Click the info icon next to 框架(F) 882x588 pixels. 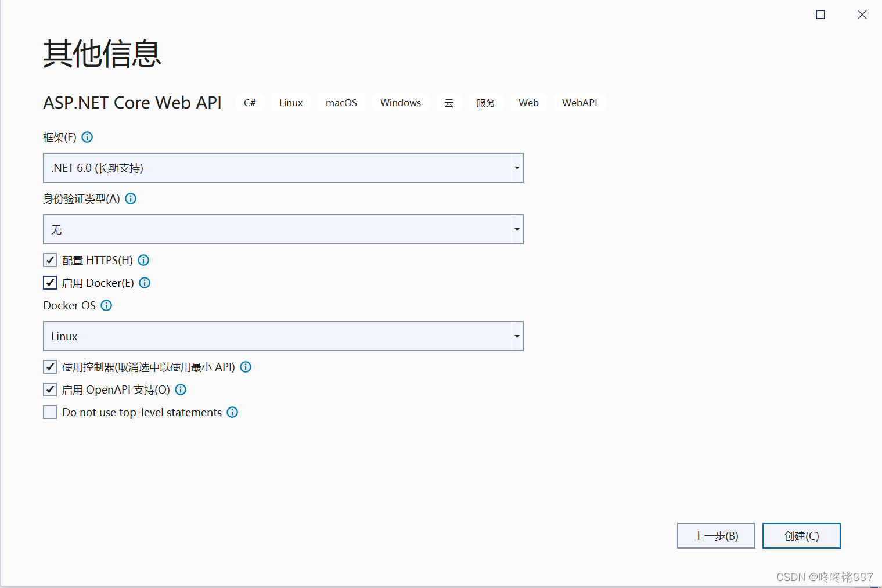point(87,137)
